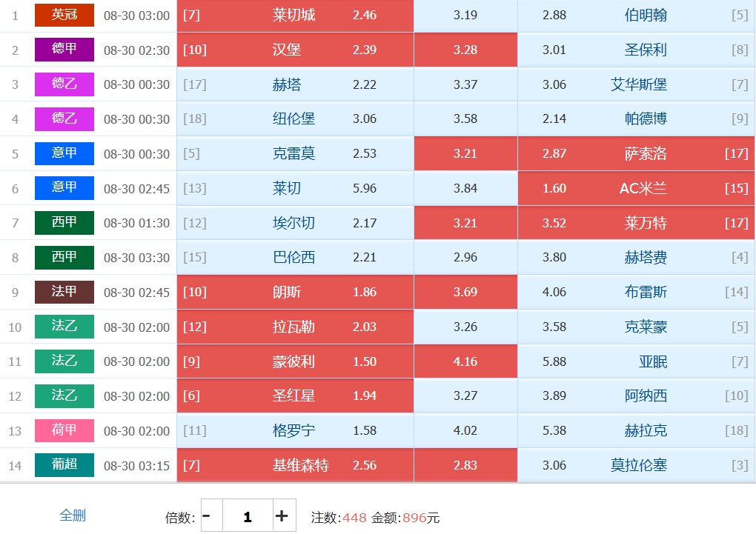Viewport: 756px width, 534px height.
Task: Click match time 08-30 01:30
Action: point(137,223)
